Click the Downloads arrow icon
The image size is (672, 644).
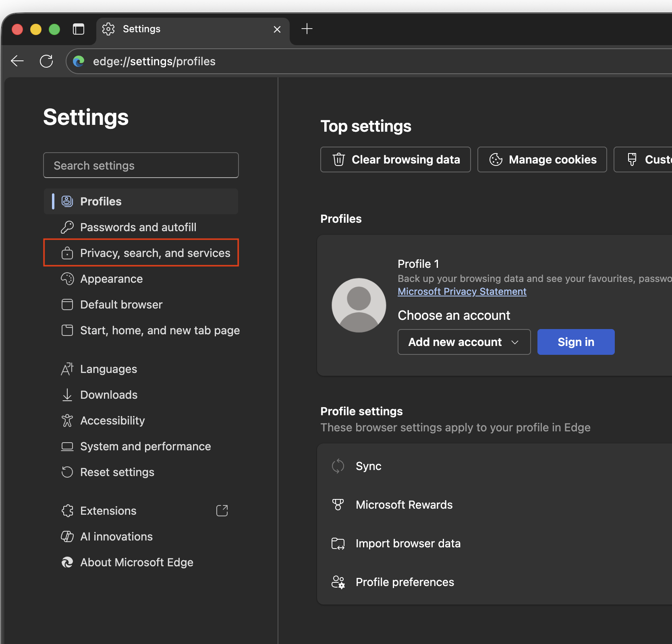67,395
